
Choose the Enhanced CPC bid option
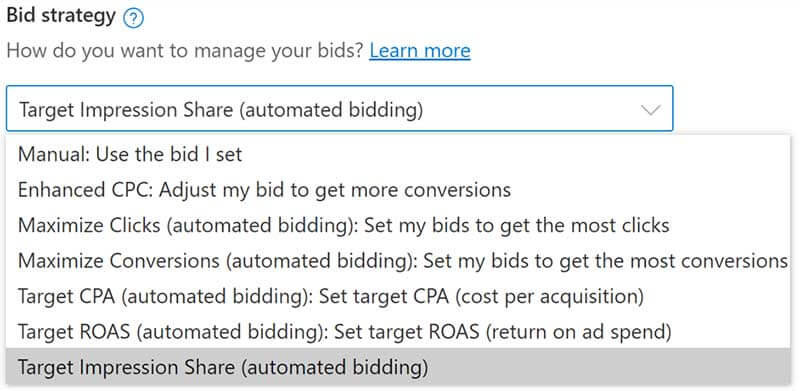pyautogui.click(x=398, y=190)
